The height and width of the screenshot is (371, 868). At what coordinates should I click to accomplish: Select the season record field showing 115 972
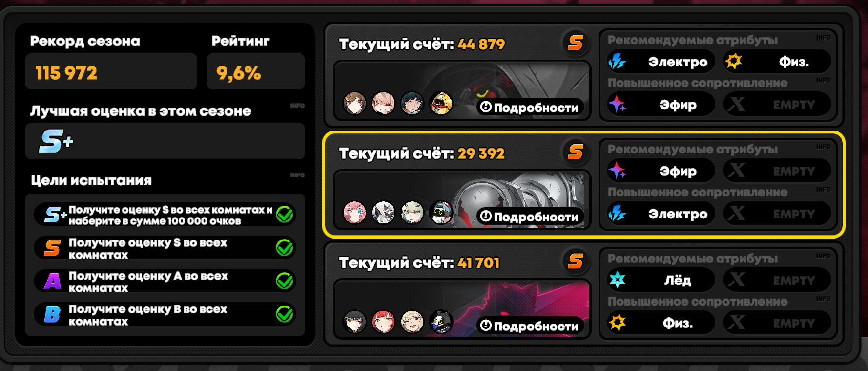pos(111,72)
